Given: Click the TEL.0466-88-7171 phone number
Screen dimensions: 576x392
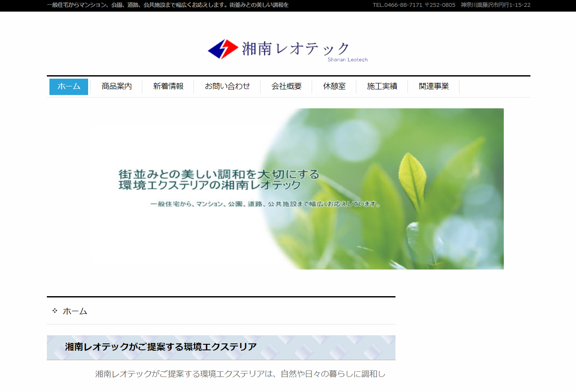Looking at the screenshot, I should point(397,5).
